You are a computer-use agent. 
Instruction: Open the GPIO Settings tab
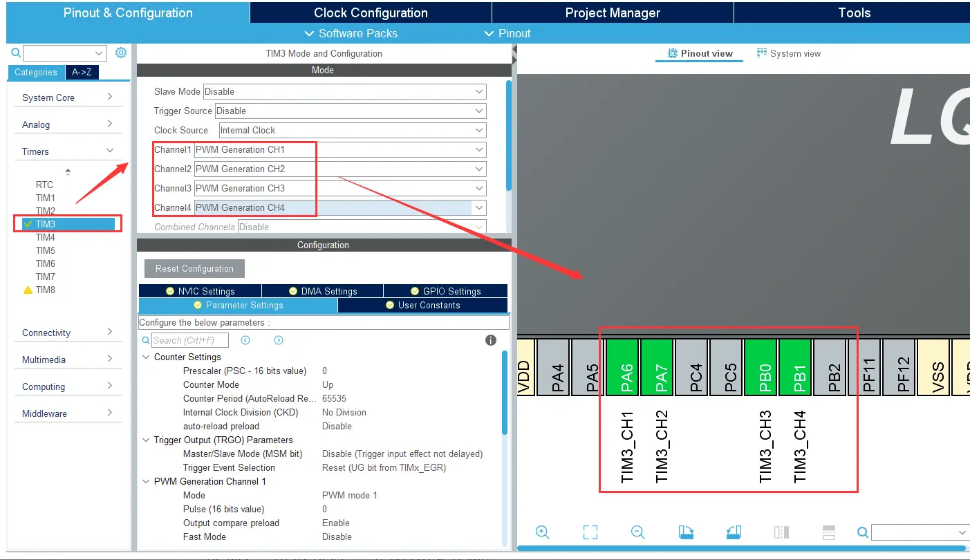[x=445, y=291]
